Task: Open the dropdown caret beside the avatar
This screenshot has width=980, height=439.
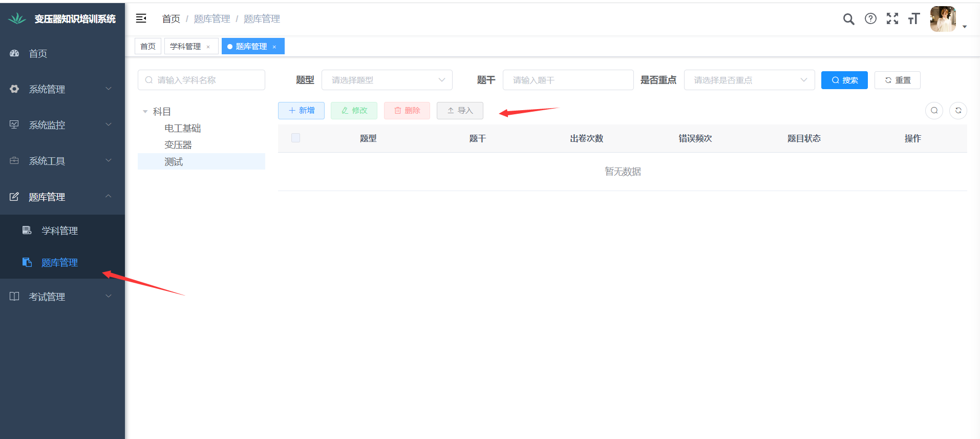Action: click(x=965, y=27)
